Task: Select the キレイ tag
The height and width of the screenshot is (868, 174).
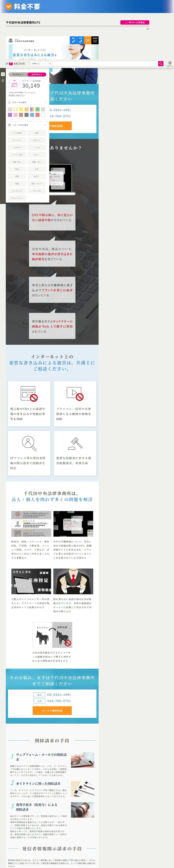Action: pyautogui.click(x=37, y=155)
